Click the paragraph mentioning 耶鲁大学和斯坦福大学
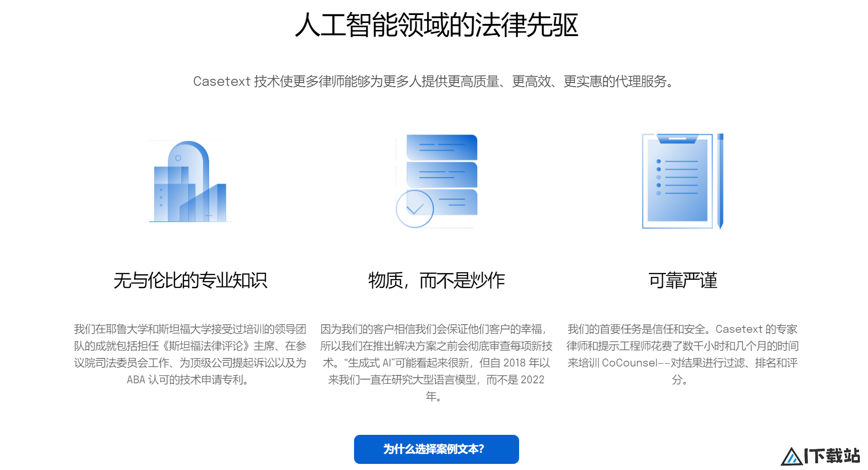This screenshot has width=868, height=470. click(190, 354)
